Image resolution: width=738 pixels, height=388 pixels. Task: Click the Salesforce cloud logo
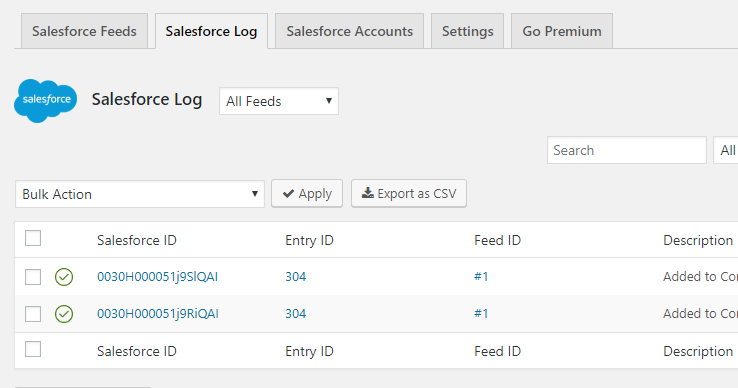tap(46, 100)
